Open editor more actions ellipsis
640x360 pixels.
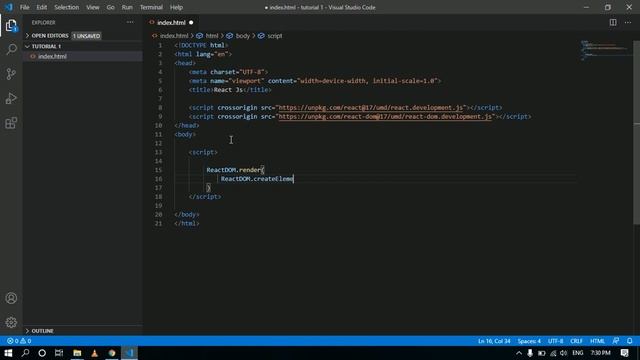coord(628,22)
